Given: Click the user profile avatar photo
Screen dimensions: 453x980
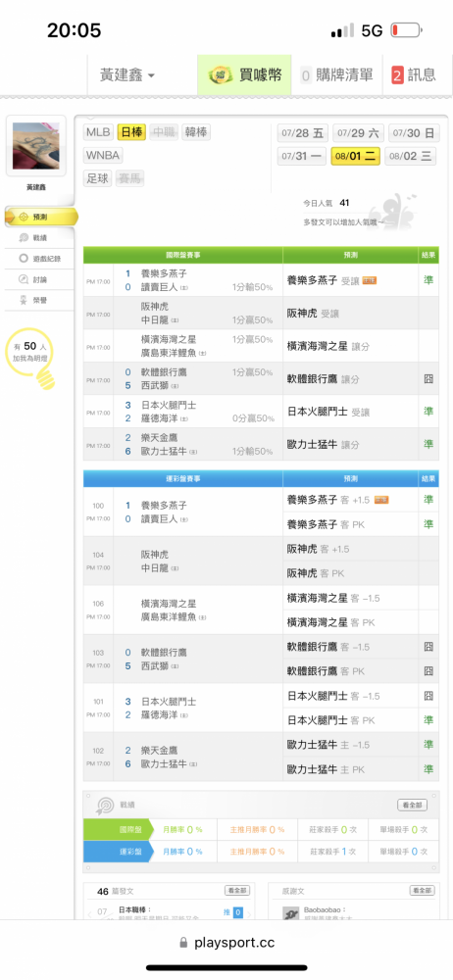Looking at the screenshot, I should click(35, 146).
